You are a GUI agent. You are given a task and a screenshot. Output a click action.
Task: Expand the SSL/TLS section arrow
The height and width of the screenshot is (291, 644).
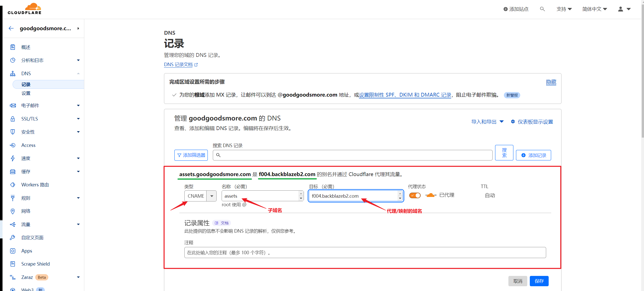click(78, 119)
